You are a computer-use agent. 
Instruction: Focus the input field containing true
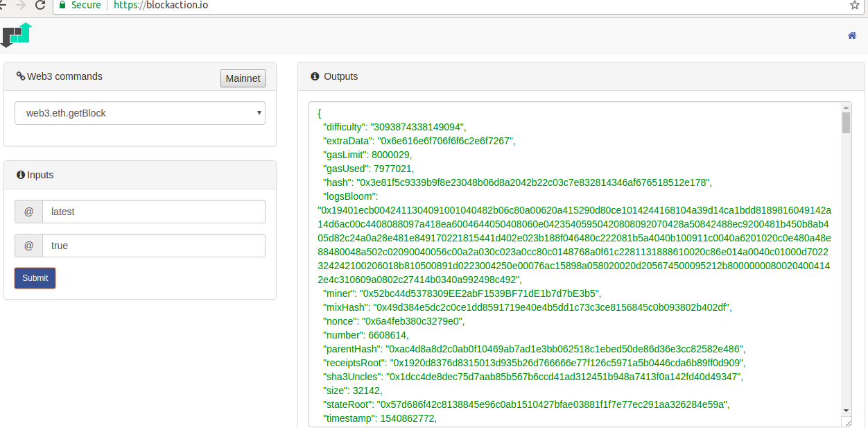pos(153,246)
